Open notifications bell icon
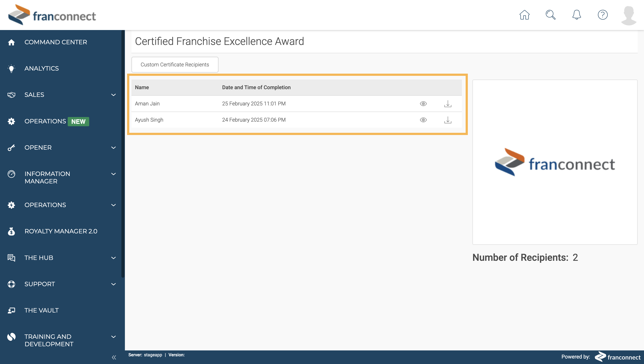The image size is (644, 364). click(x=577, y=15)
